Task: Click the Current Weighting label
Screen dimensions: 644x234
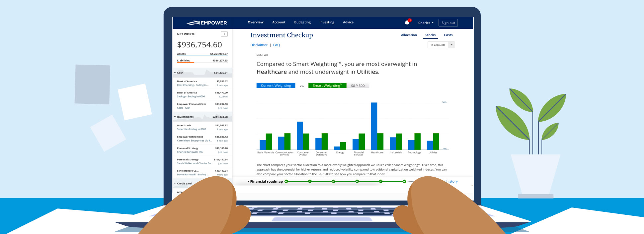Action: (276, 86)
